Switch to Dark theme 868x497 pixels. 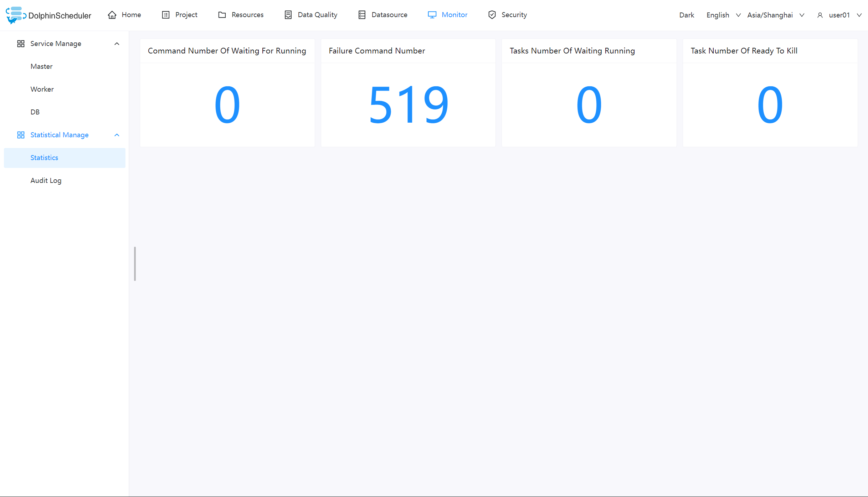tap(687, 15)
